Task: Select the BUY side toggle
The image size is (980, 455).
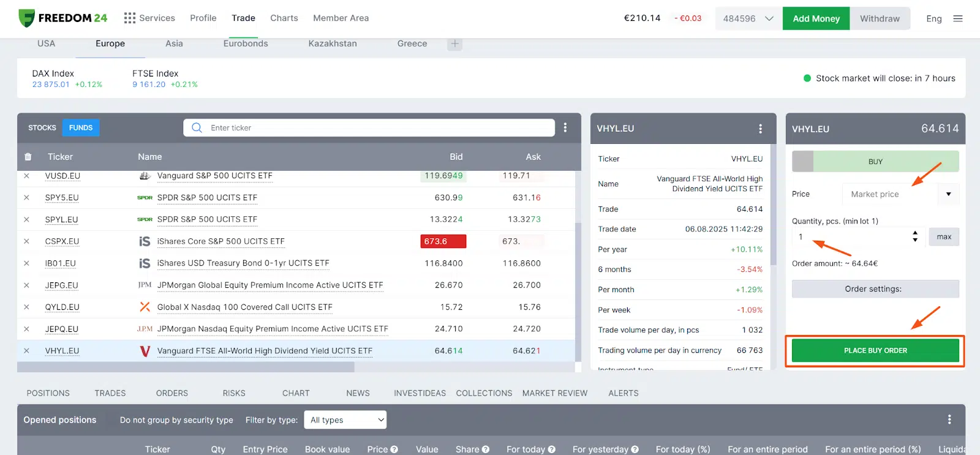Action: (886, 162)
